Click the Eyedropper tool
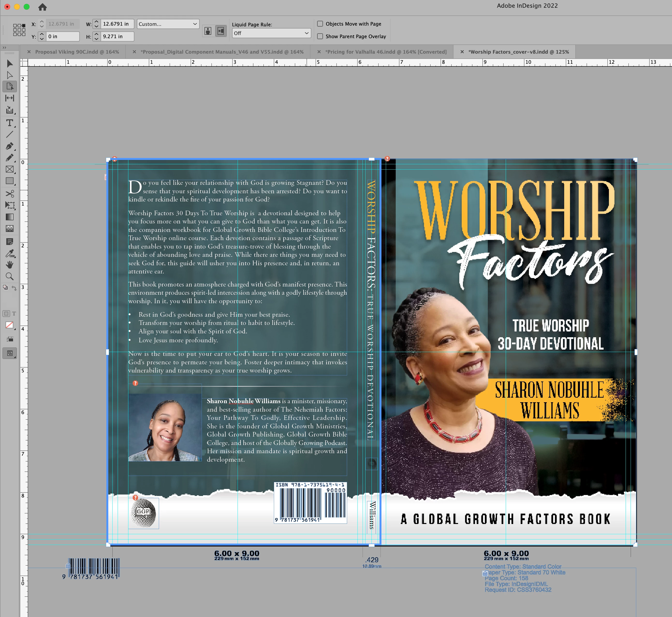Screen dimensions: 672x617 coord(10,253)
